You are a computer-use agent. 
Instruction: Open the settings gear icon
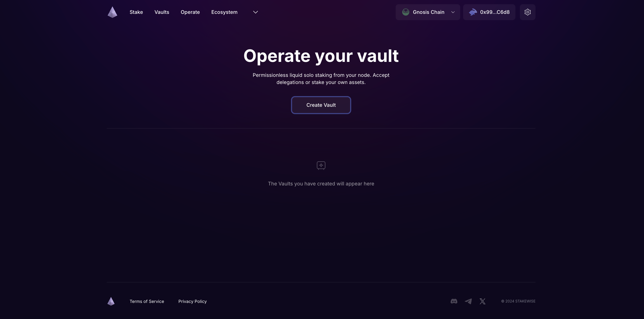point(527,12)
